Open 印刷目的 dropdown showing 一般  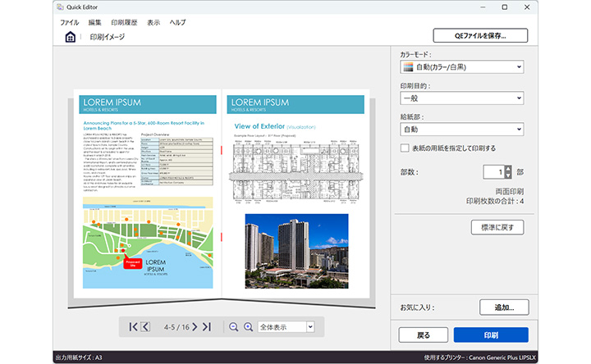coord(461,98)
